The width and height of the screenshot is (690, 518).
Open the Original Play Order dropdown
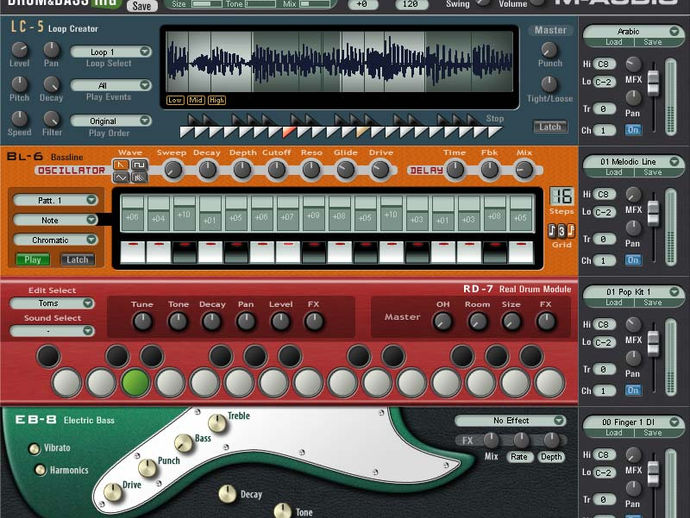(111, 121)
